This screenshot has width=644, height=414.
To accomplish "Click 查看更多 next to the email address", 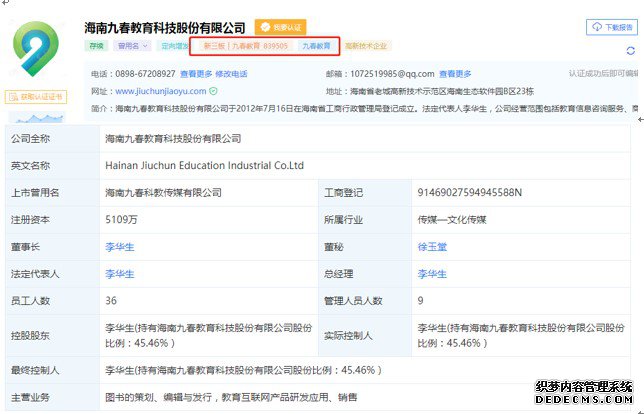I will coord(455,74).
